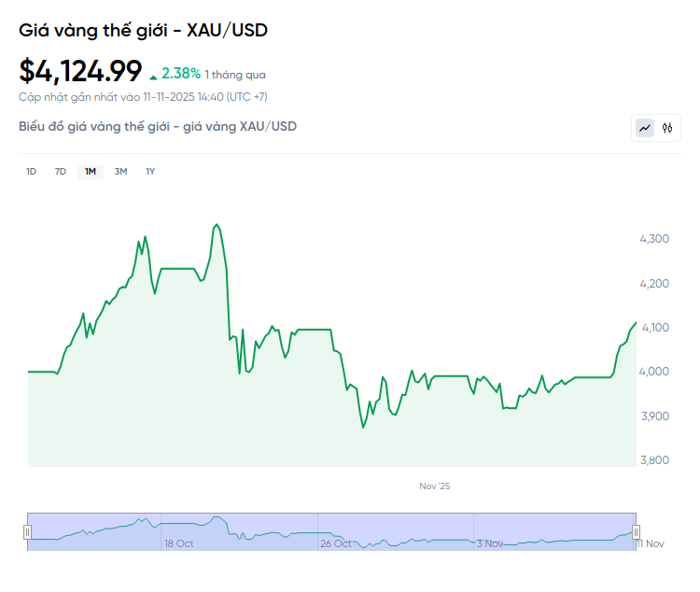Screen dimensions: 700x592
Task: Select the 7D time range
Action: pyautogui.click(x=61, y=171)
